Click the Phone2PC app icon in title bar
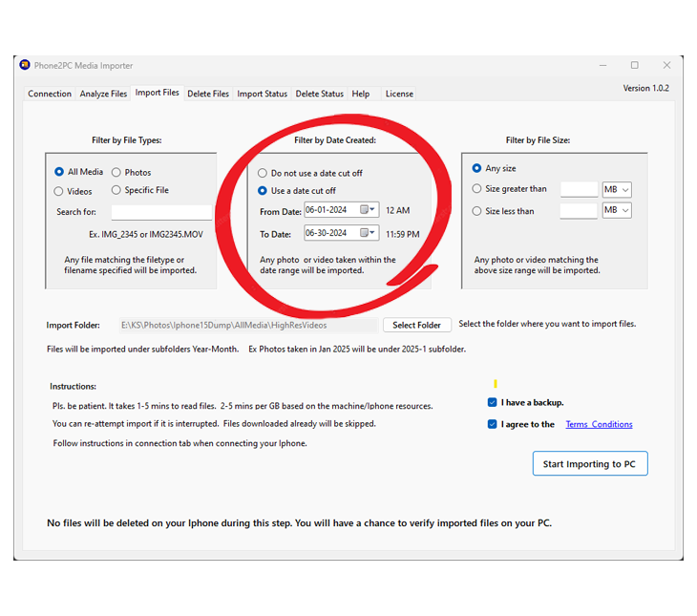697x616 pixels. click(x=25, y=65)
